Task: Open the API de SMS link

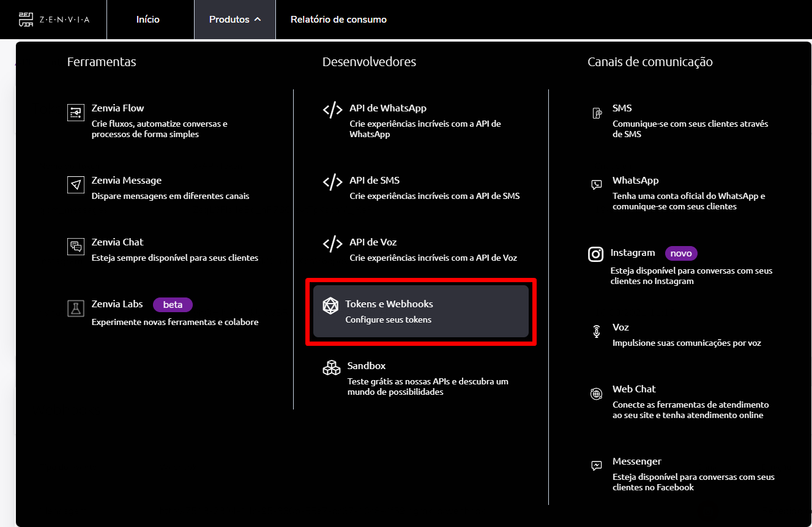Action: coord(374,181)
